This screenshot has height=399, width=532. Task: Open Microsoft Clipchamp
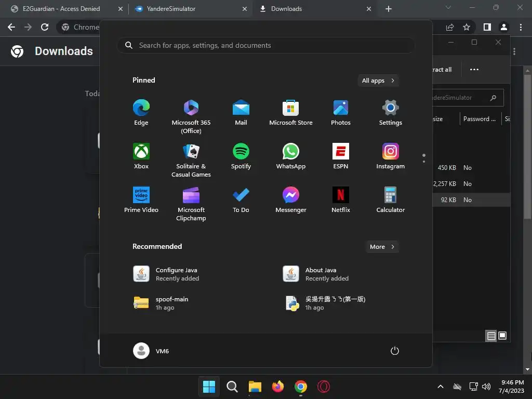coord(191,204)
